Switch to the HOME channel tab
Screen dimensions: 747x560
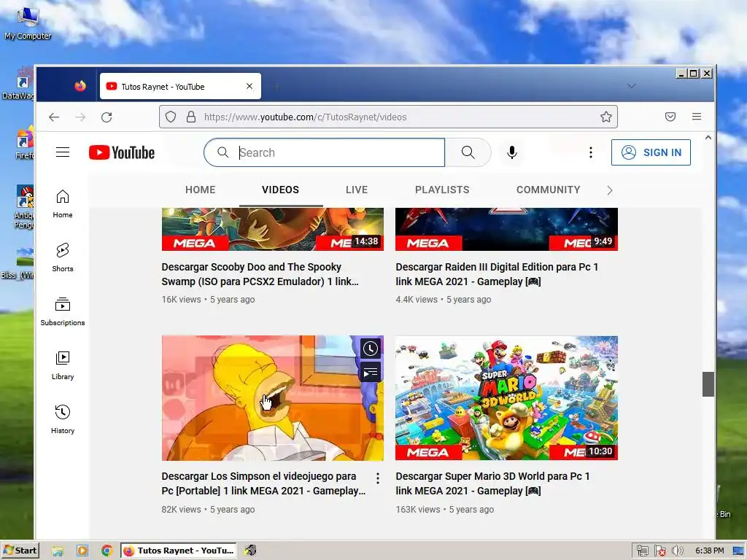point(200,190)
